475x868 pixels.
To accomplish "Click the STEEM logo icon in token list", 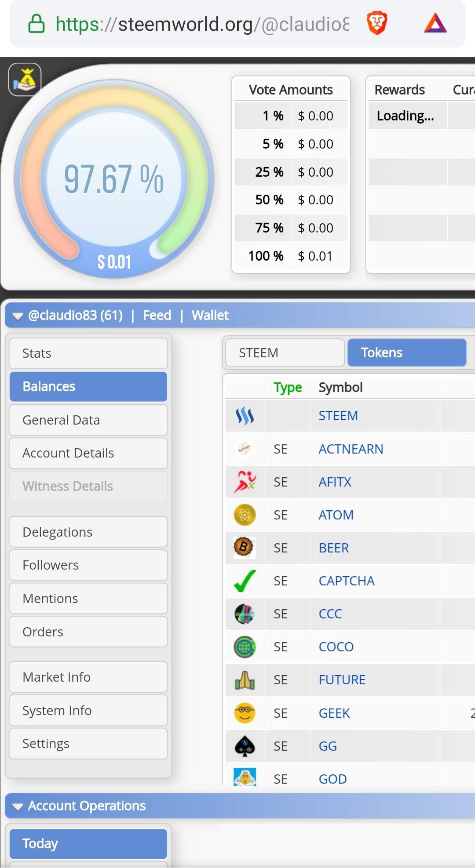I will pyautogui.click(x=245, y=416).
